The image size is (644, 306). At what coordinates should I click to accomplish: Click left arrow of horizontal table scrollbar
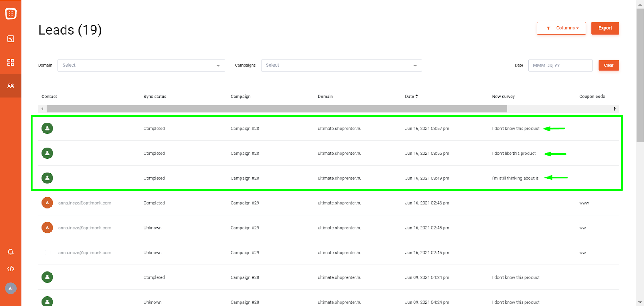pyautogui.click(x=42, y=109)
